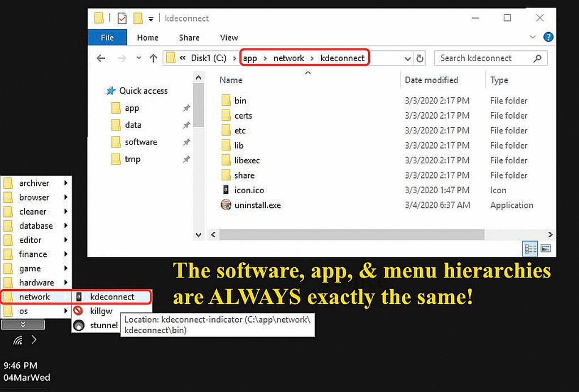This screenshot has height=392, width=579.
Task: Click the New folder quick access icon
Action: pyautogui.click(x=138, y=18)
